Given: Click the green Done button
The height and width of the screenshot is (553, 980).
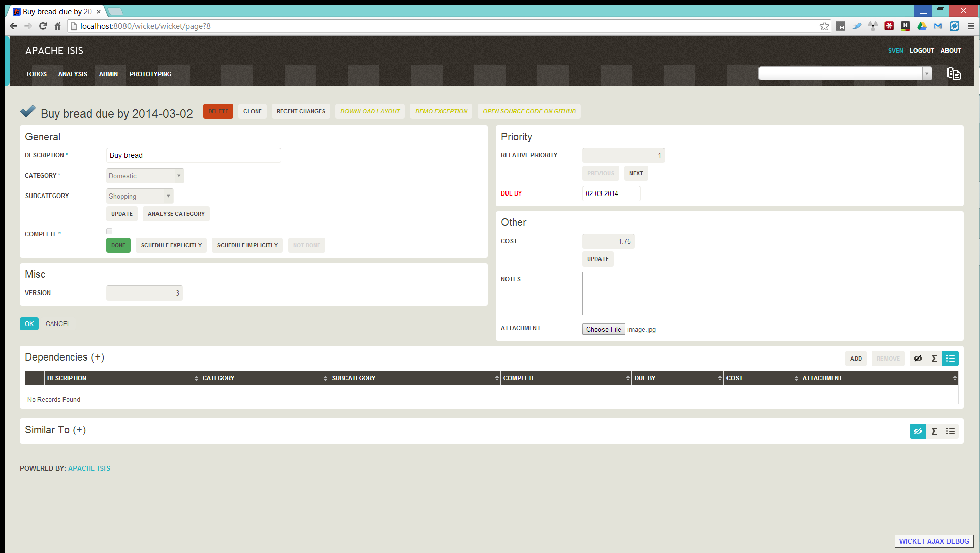Looking at the screenshot, I should click(x=118, y=245).
